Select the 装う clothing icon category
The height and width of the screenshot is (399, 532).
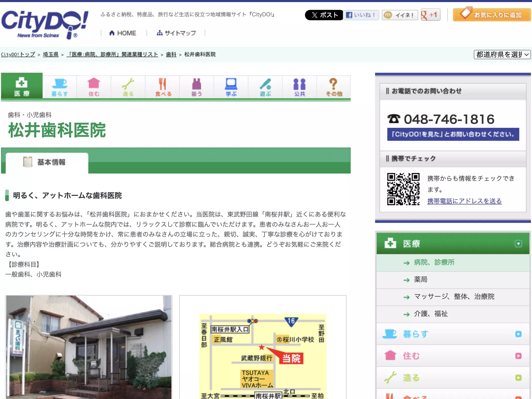tap(197, 87)
